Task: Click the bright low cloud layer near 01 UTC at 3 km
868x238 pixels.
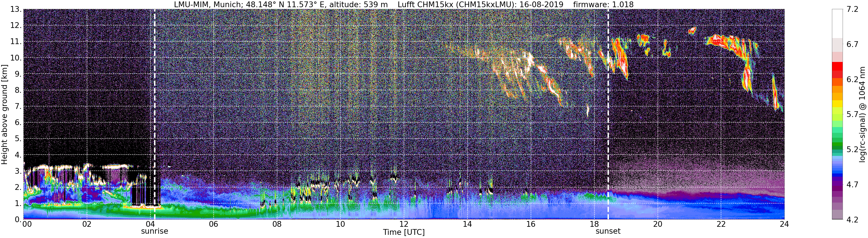Action: [x=54, y=166]
